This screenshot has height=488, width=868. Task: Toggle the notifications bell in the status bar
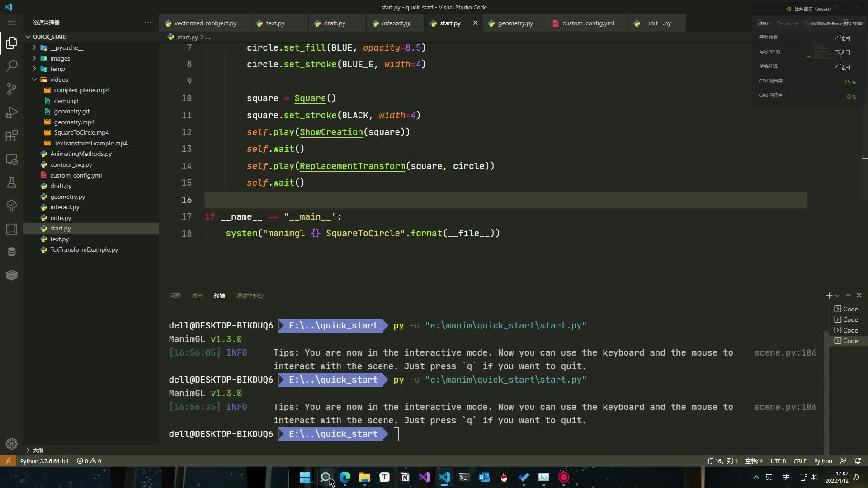coord(858,461)
